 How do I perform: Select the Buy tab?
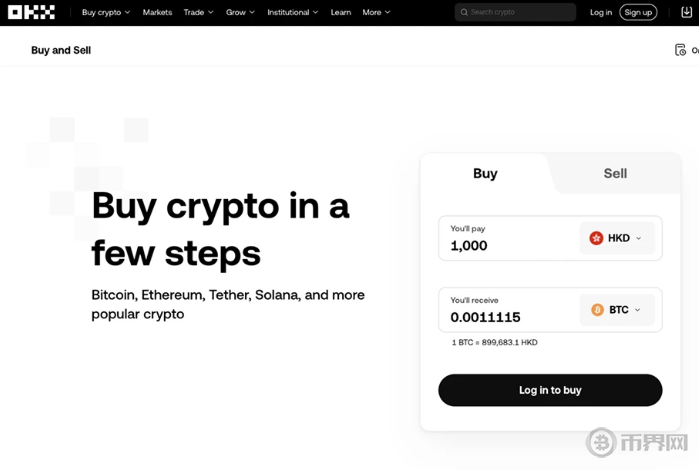pos(485,173)
